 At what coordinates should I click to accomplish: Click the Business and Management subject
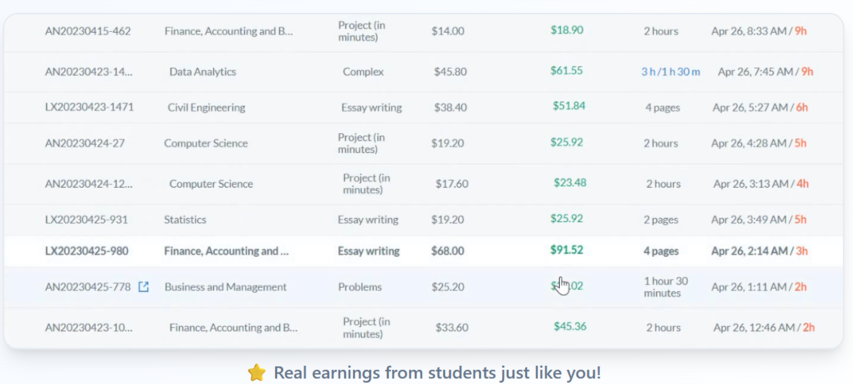225,287
